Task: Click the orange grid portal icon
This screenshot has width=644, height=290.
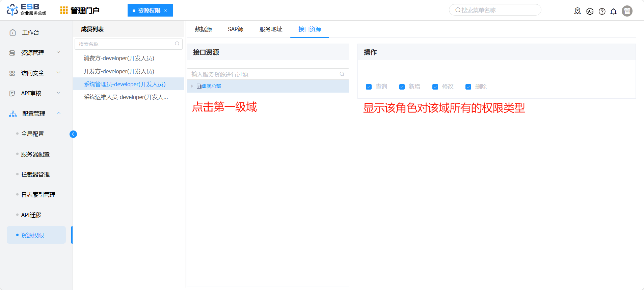Action: (64, 10)
